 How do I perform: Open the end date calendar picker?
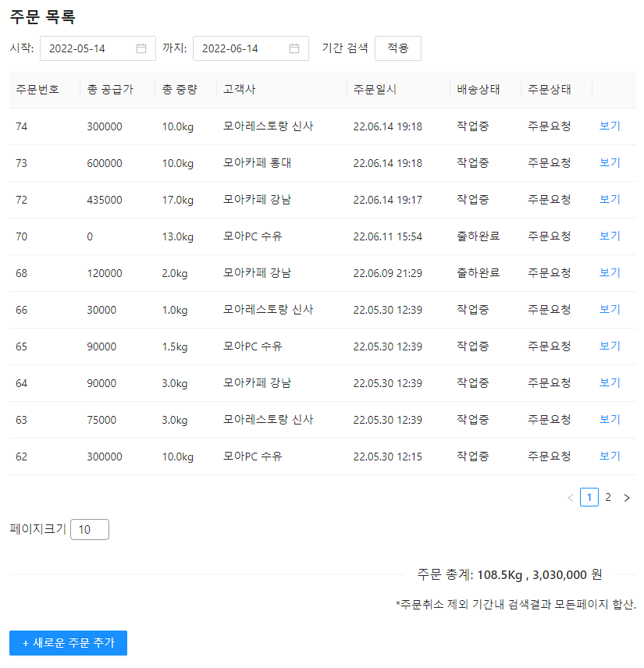[x=295, y=48]
